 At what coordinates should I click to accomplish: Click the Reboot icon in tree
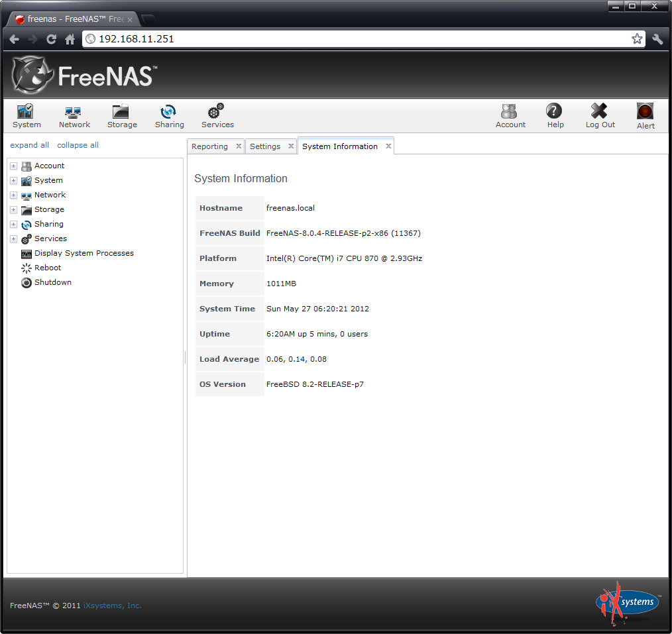click(x=26, y=268)
